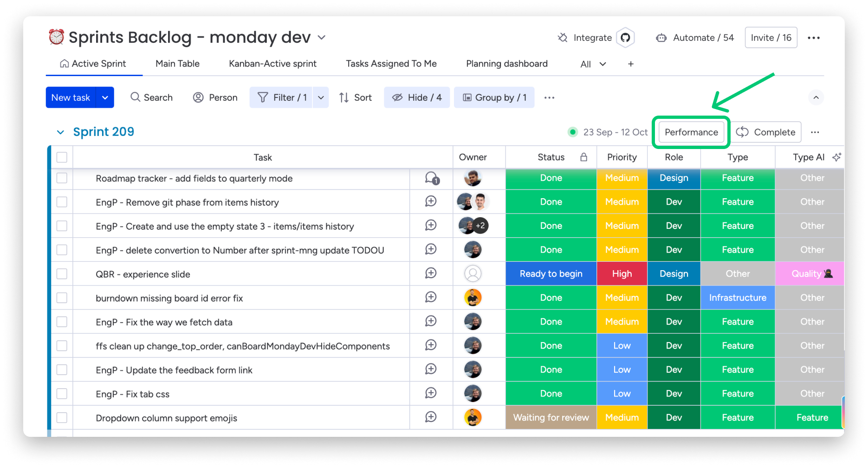The height and width of the screenshot is (467, 868).
Task: Check the burndown missing board checkbox
Action: [x=62, y=298]
